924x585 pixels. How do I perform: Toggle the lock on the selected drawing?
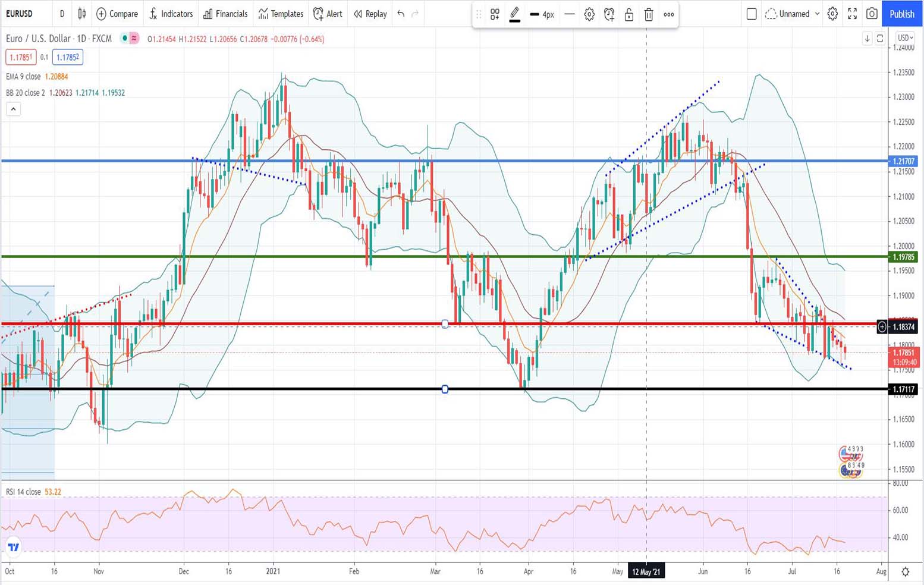pyautogui.click(x=629, y=14)
